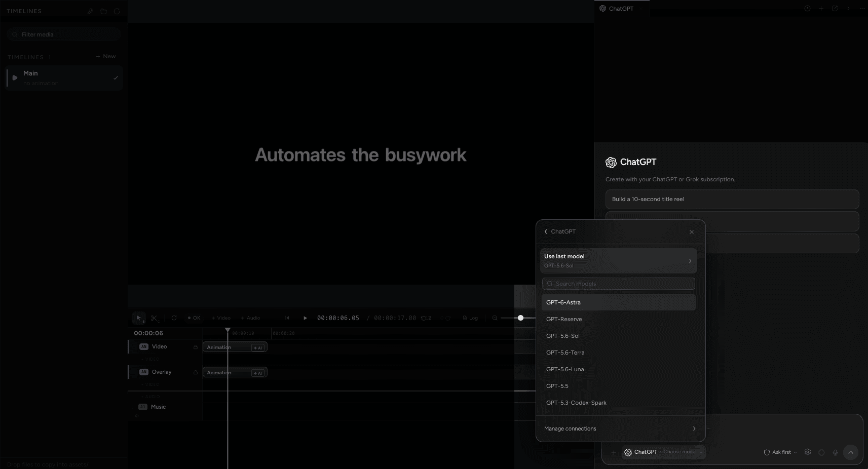The image size is (868, 469).
Task: Jump to timeline start
Action: (287, 318)
